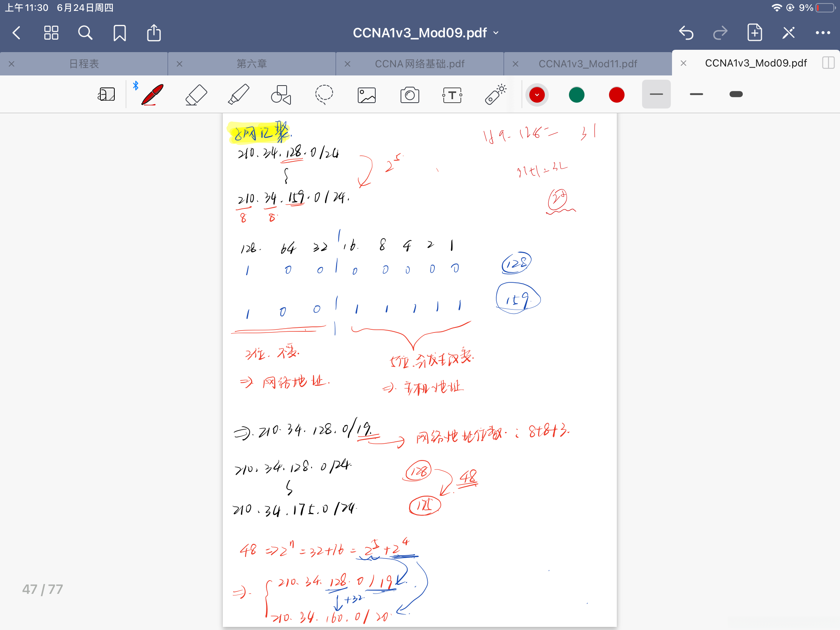This screenshot has width=840, height=630.
Task: Open the thumbnail grid view
Action: [x=51, y=33]
